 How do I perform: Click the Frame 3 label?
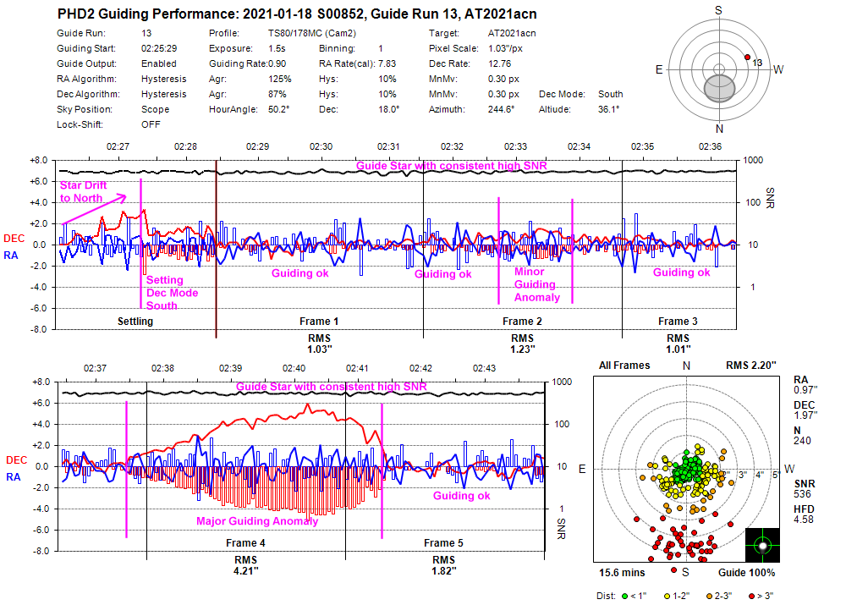click(x=678, y=322)
